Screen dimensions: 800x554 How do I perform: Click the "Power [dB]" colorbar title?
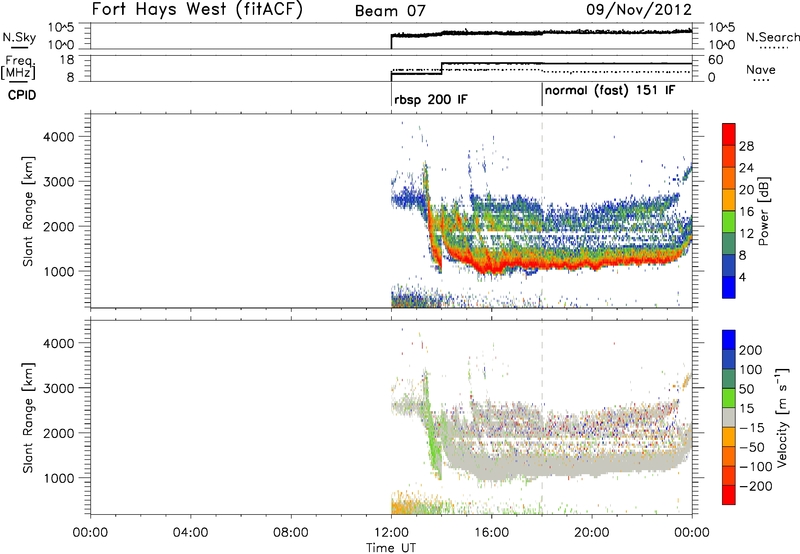coord(763,211)
